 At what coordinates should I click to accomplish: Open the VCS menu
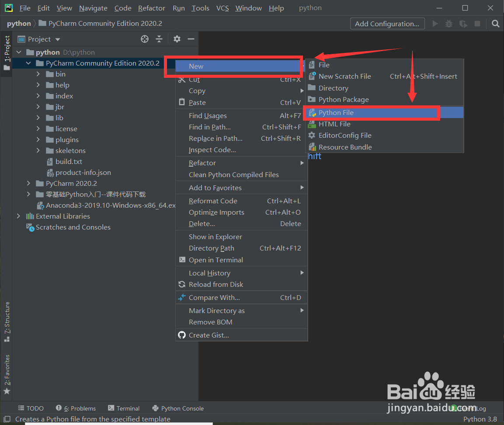(x=222, y=8)
